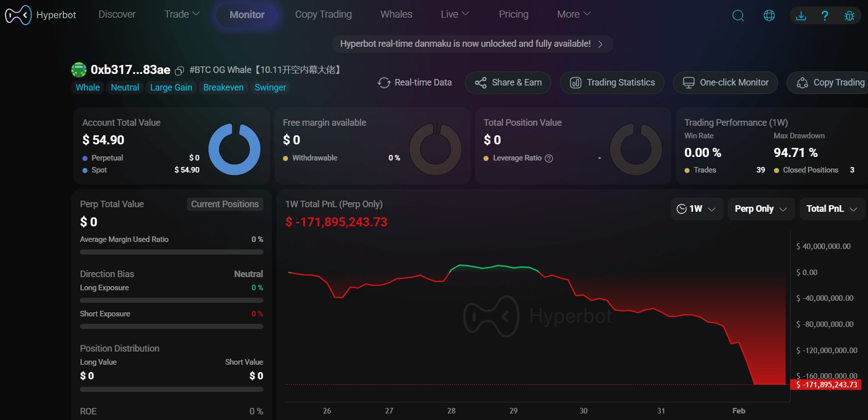Click the Leverage Ratio info icon

(549, 158)
